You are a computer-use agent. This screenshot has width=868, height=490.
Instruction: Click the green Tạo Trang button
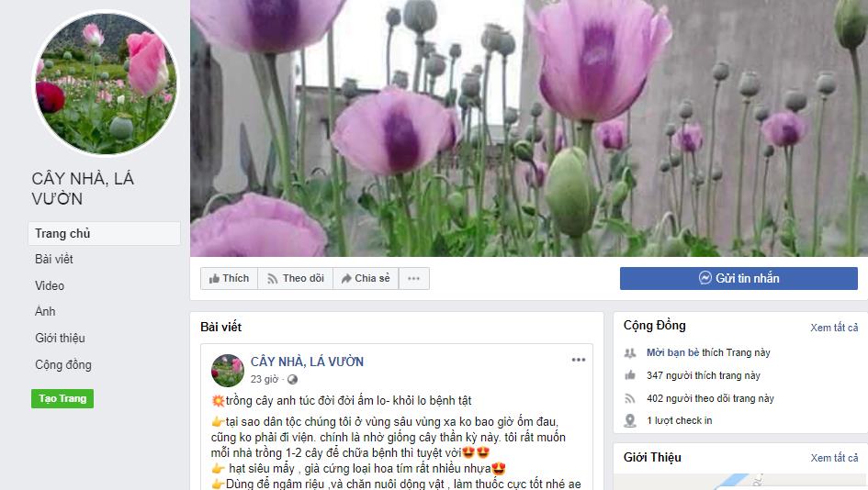click(62, 398)
